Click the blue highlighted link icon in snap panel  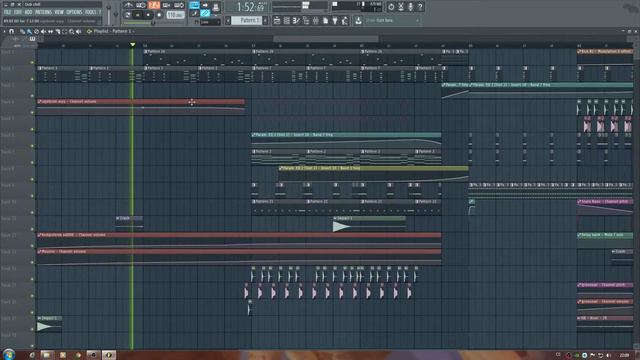205,13
